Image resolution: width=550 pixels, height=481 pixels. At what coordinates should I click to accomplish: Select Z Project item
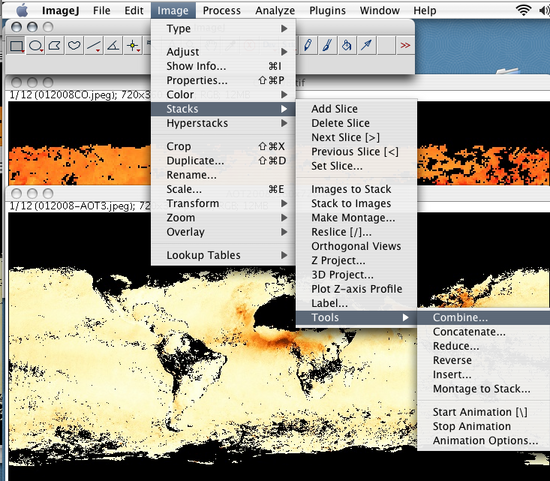click(x=356, y=261)
